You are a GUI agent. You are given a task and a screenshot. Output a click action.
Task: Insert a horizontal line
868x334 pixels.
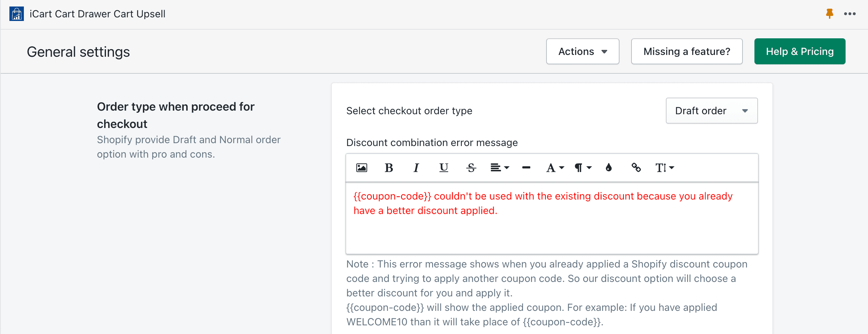(526, 168)
